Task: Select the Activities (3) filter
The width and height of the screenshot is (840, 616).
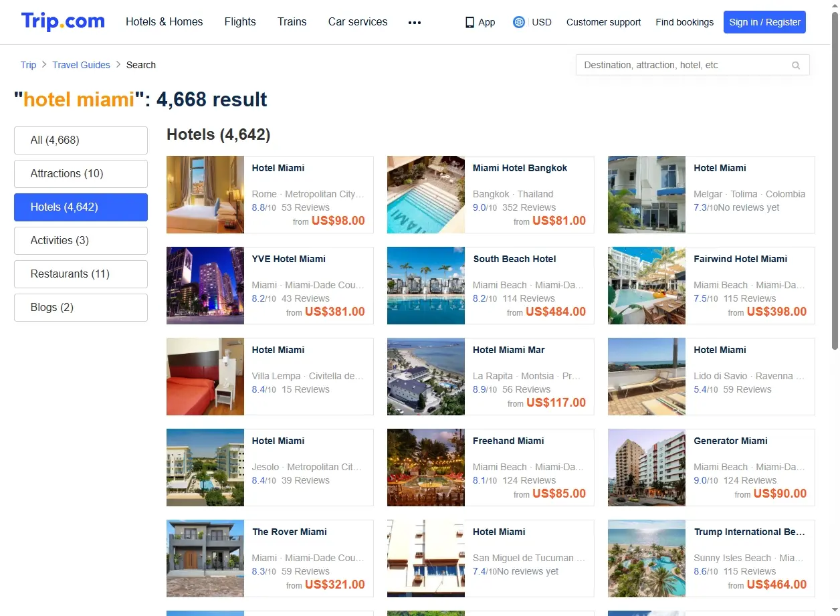Action: pyautogui.click(x=81, y=241)
